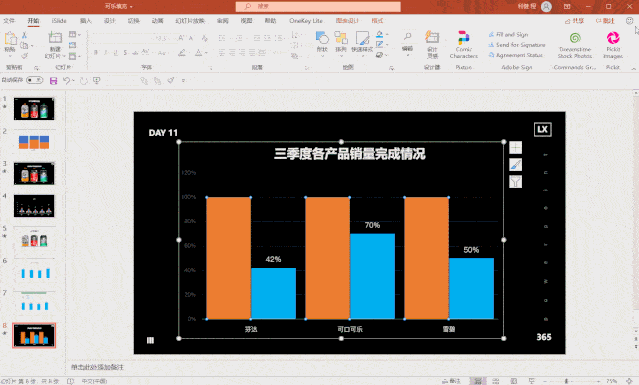Click the notes placeholder below slide
The width and height of the screenshot is (639, 385).
[97, 367]
